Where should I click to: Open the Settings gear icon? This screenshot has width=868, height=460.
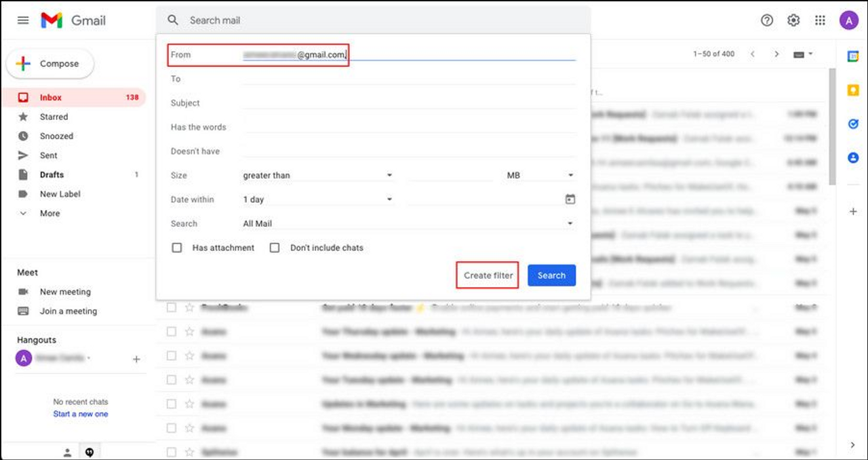click(793, 20)
